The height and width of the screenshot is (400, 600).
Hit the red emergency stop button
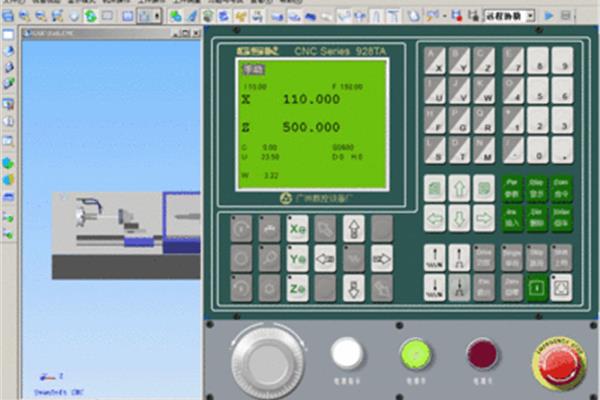tap(559, 362)
